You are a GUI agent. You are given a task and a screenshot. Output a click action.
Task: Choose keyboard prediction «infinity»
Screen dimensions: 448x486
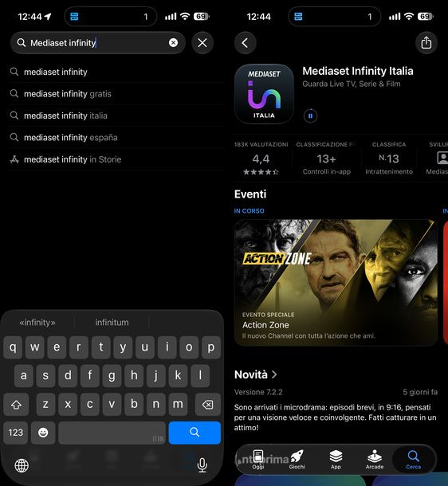37,323
